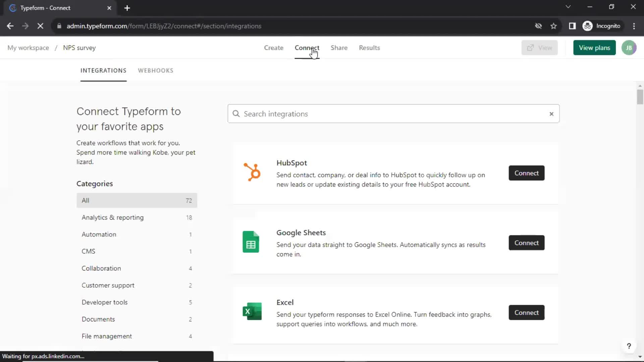
Task: Filter by Customer support category
Action: tap(137, 285)
